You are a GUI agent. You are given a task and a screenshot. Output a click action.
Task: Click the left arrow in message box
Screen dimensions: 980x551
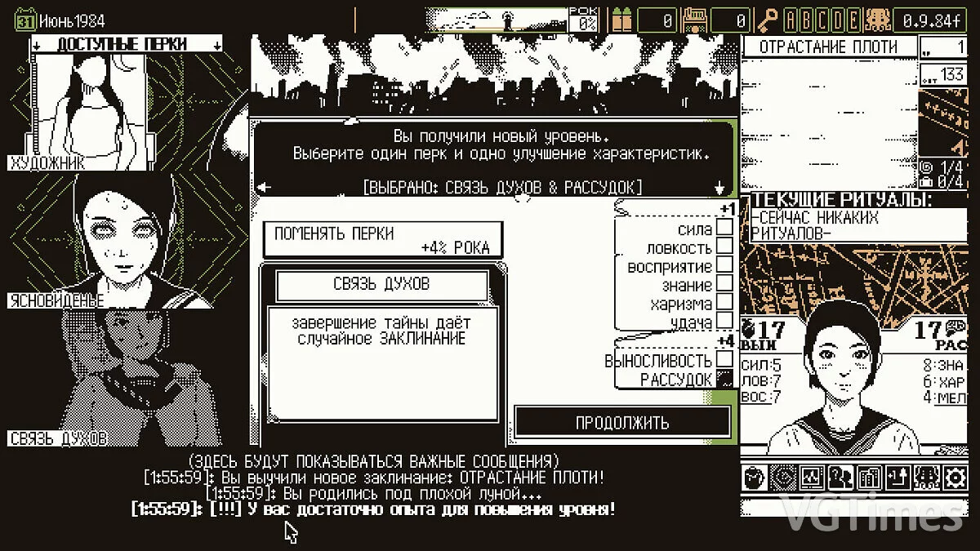click(x=263, y=187)
